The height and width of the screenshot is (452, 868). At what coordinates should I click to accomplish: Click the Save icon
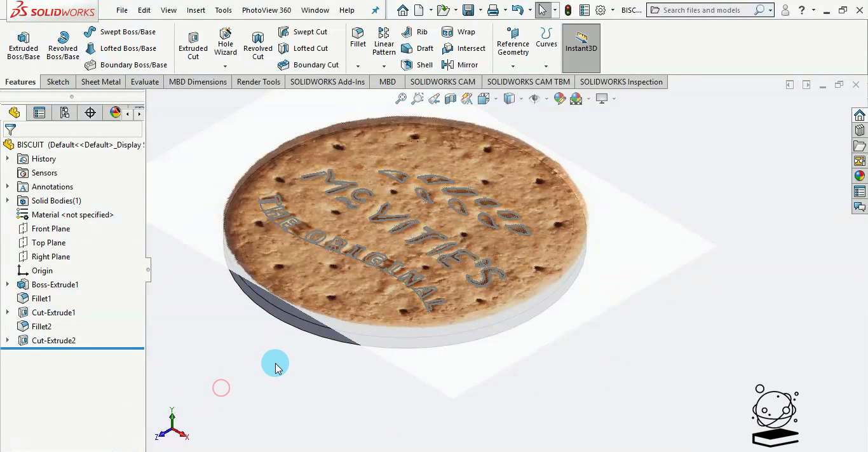[468, 10]
